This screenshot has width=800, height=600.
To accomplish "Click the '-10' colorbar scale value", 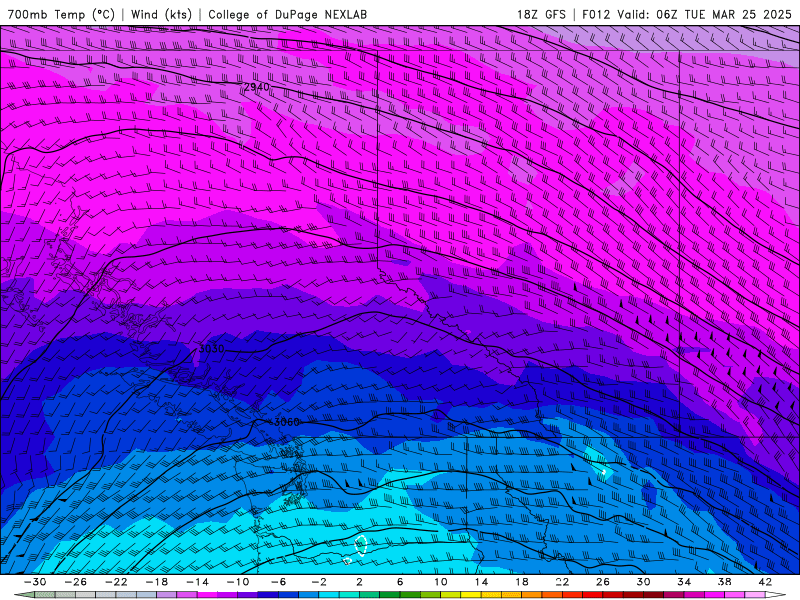I will (x=238, y=582).
